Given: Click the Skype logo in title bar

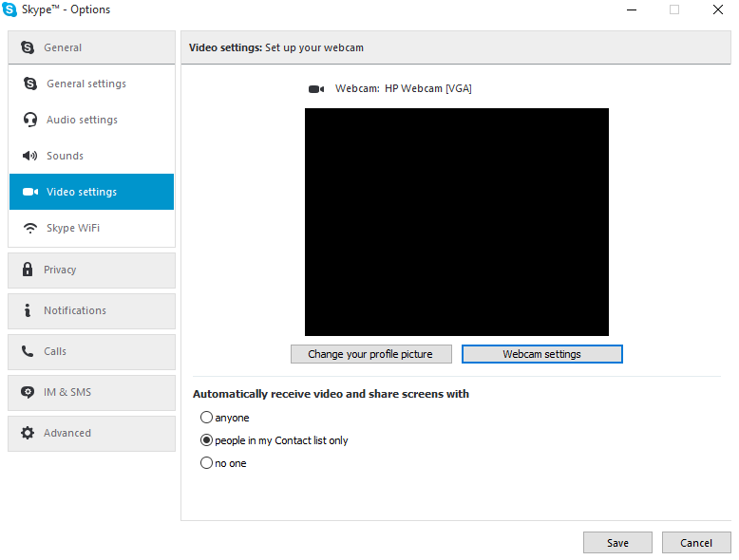Looking at the screenshot, I should click(x=9, y=9).
